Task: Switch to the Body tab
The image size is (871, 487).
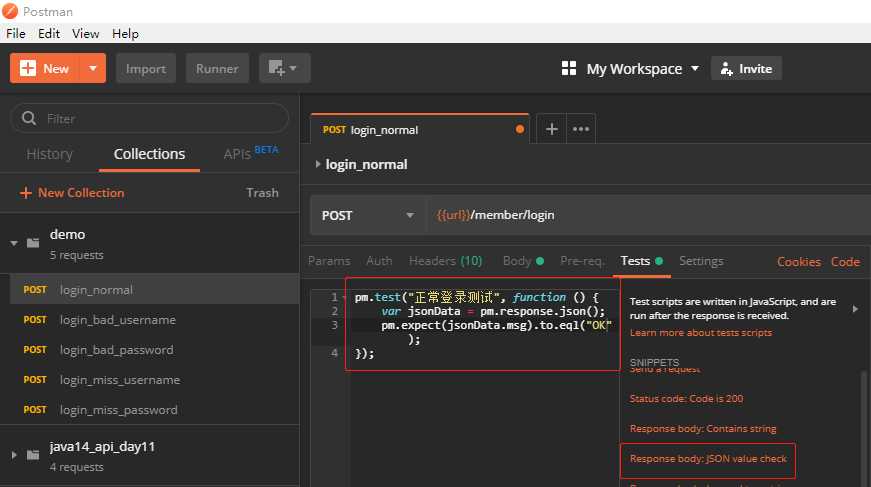Action: 523,261
